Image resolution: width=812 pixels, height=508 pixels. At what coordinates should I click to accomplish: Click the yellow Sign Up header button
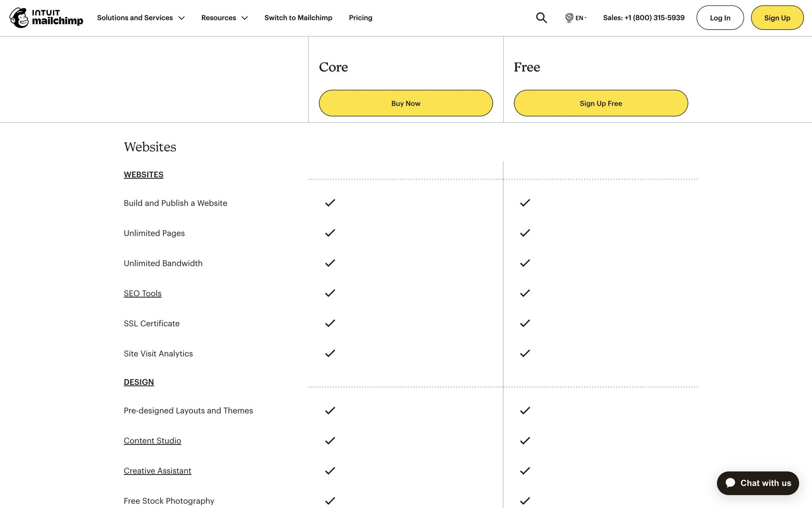(777, 18)
